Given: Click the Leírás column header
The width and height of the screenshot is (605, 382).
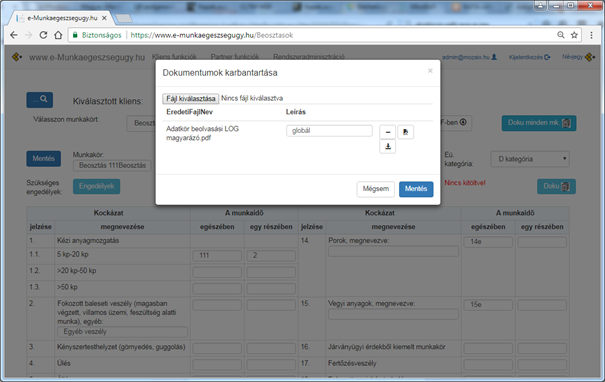Looking at the screenshot, I should pyautogui.click(x=296, y=112).
